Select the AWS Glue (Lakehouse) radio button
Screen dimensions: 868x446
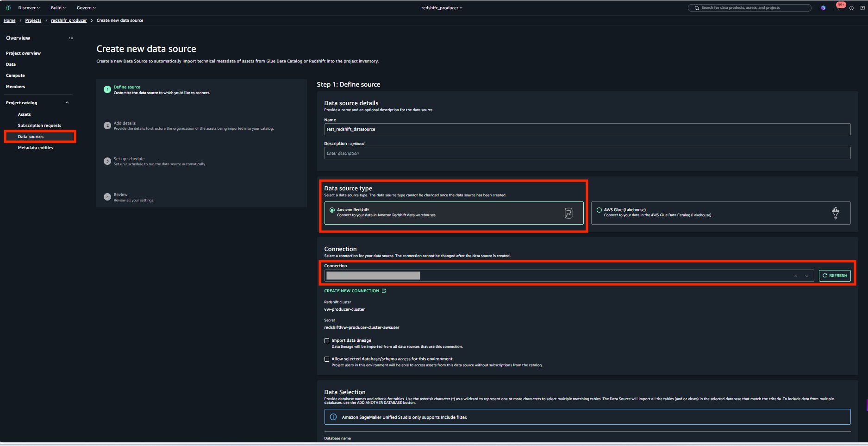599,210
